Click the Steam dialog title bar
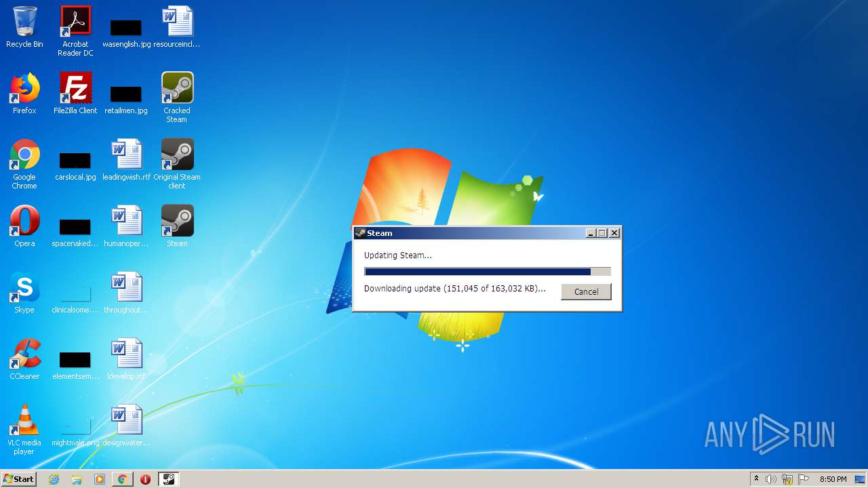This screenshot has width=868, height=488. (469, 232)
